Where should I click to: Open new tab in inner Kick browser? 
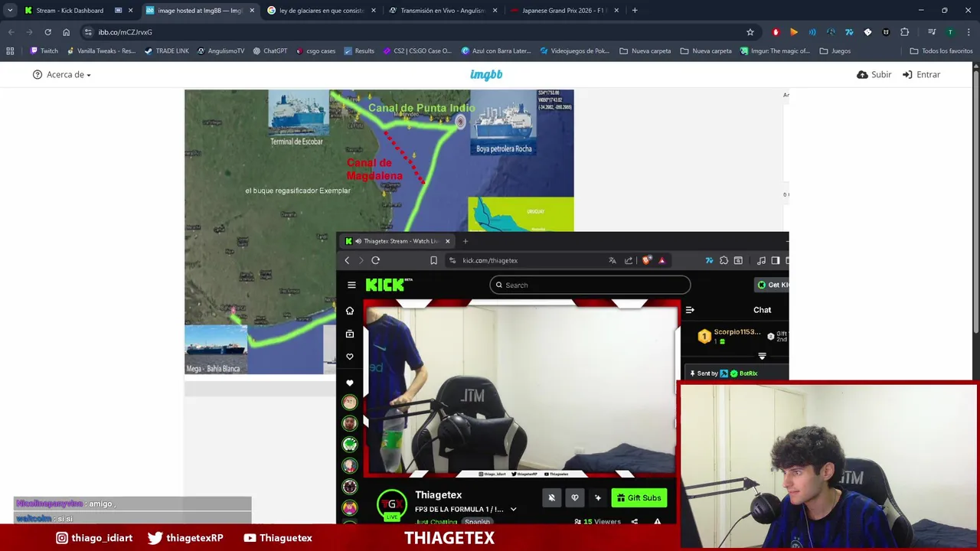pyautogui.click(x=465, y=241)
